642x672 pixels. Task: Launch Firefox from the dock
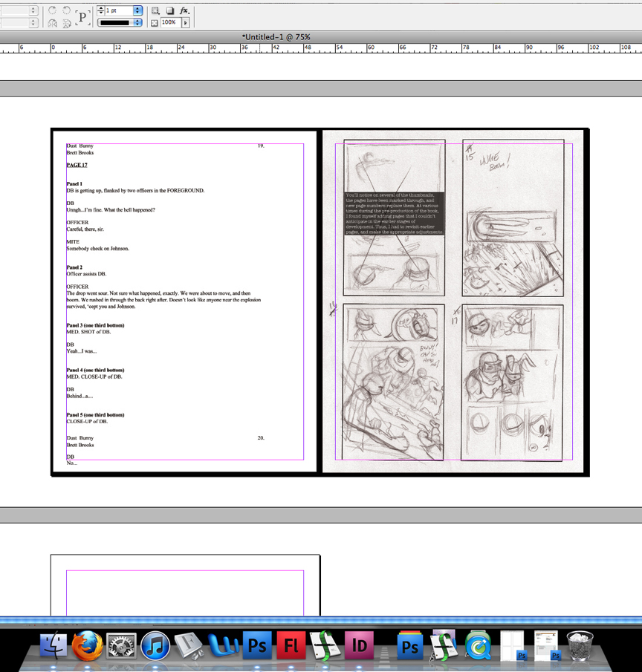(x=88, y=646)
